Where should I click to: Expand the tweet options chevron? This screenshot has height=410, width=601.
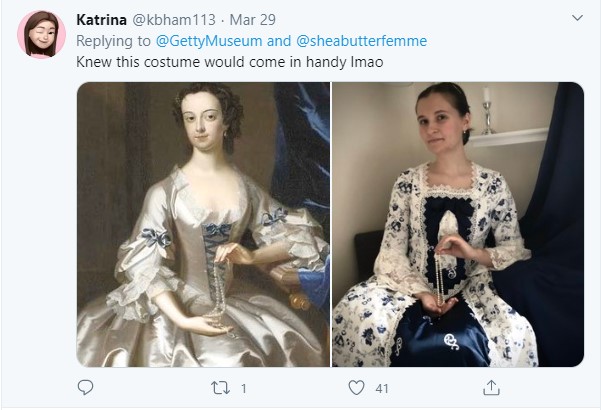click(577, 18)
